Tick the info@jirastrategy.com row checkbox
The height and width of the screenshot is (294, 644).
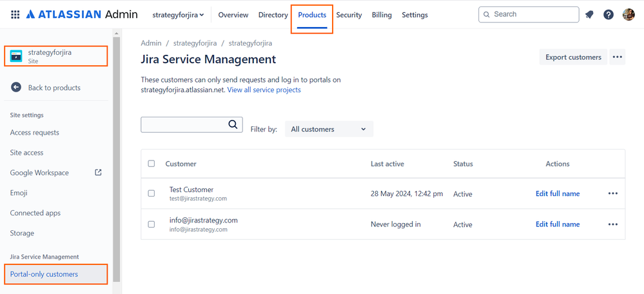coord(151,224)
